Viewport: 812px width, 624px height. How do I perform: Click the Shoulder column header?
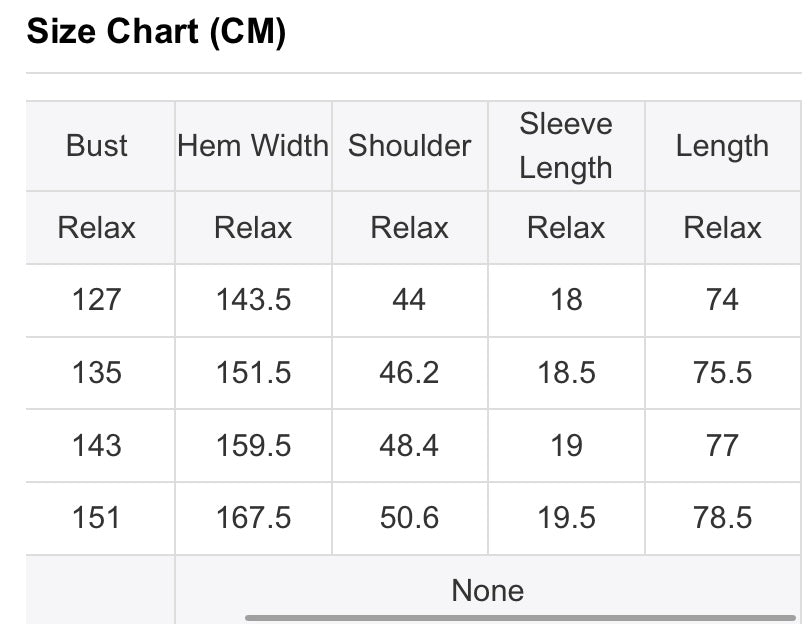click(410, 146)
